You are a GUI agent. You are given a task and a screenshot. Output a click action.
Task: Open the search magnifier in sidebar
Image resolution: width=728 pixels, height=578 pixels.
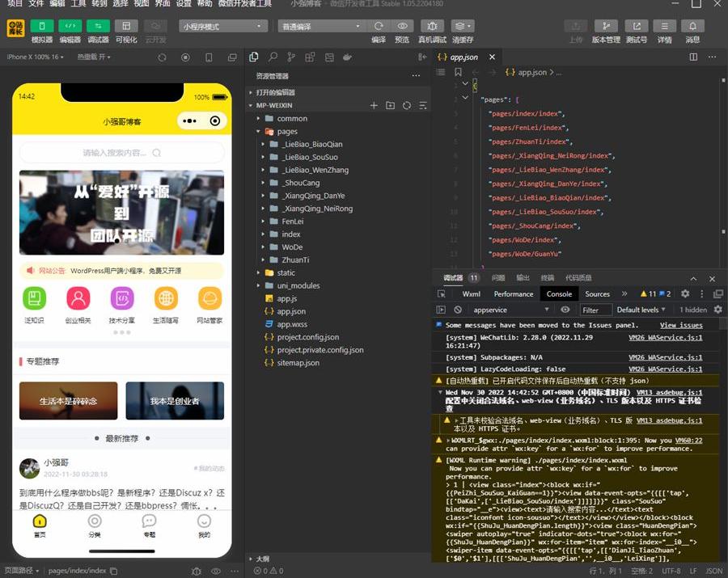273,57
